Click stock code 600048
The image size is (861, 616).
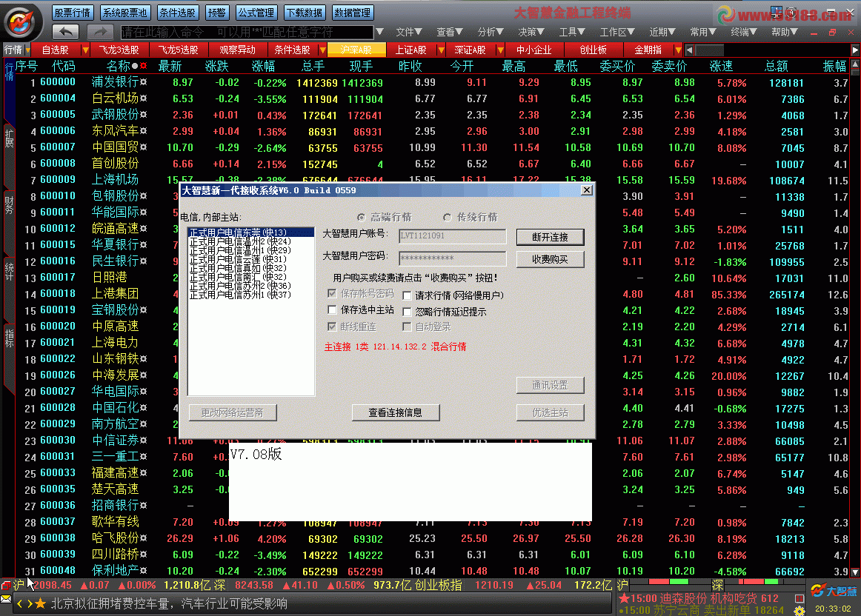coord(58,571)
